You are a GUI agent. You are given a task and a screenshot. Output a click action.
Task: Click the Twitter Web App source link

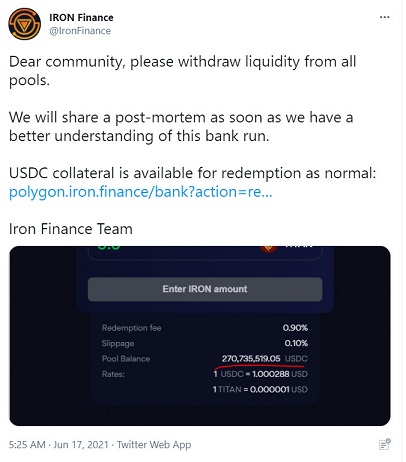click(x=154, y=445)
